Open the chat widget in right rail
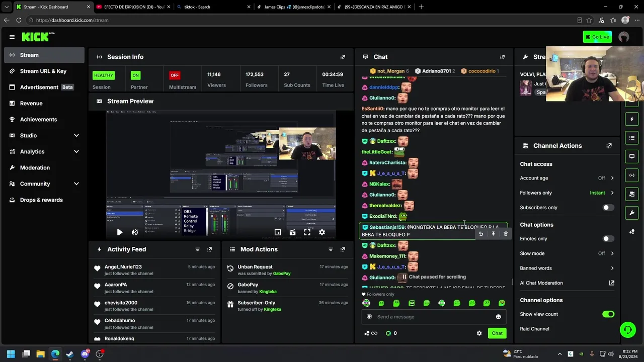The width and height of the screenshot is (644, 362). click(x=632, y=156)
